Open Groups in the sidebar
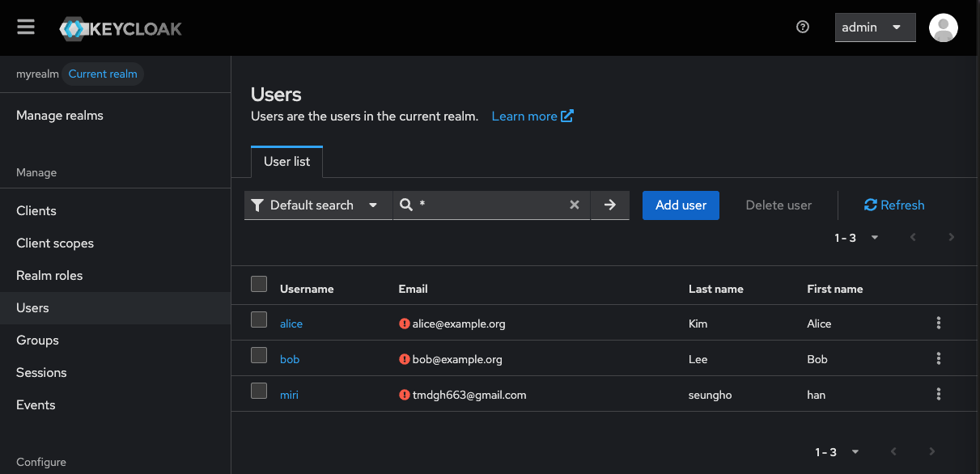 point(115,341)
